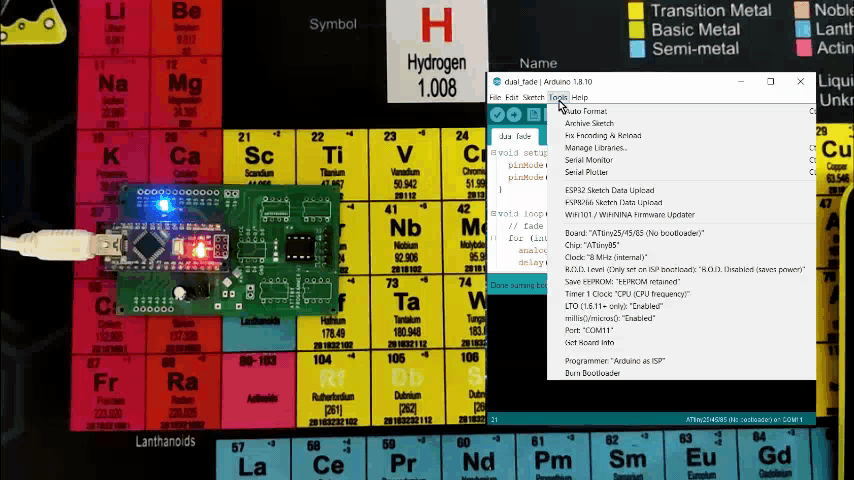The image size is (854, 480).
Task: Open the File menu
Action: [495, 98]
